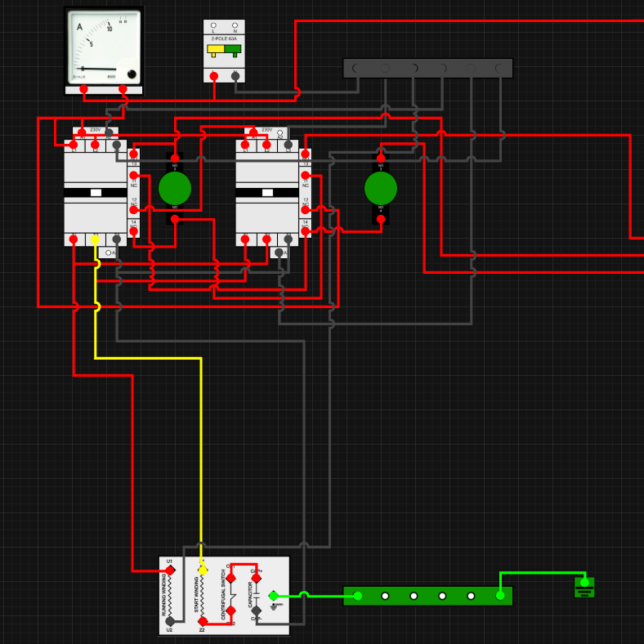Select the unconnected white terminal below left contactor
The height and width of the screenshot is (644, 644).
[108, 253]
